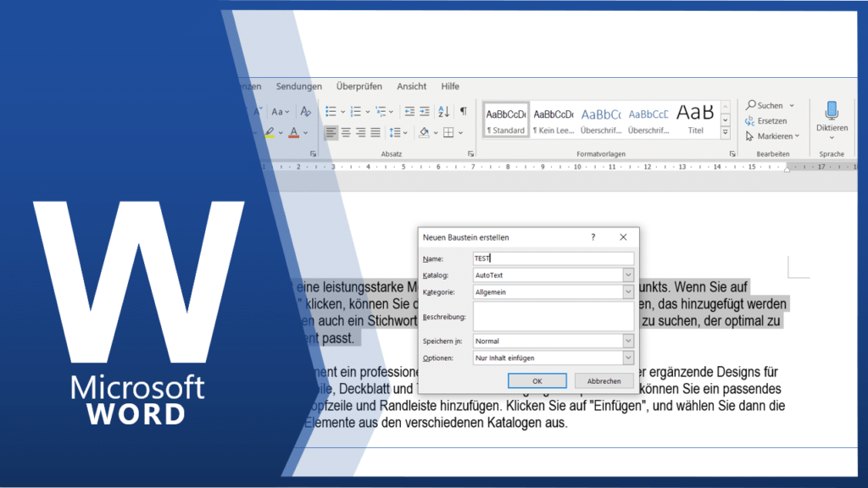The image size is (868, 488).
Task: Toggle paragraph marks display
Action: [x=464, y=111]
